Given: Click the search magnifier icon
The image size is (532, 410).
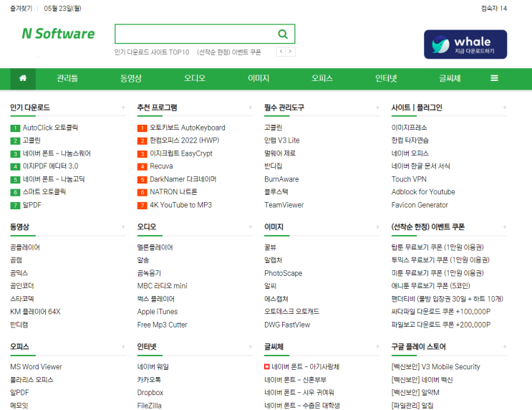Looking at the screenshot, I should pyautogui.click(x=283, y=34).
